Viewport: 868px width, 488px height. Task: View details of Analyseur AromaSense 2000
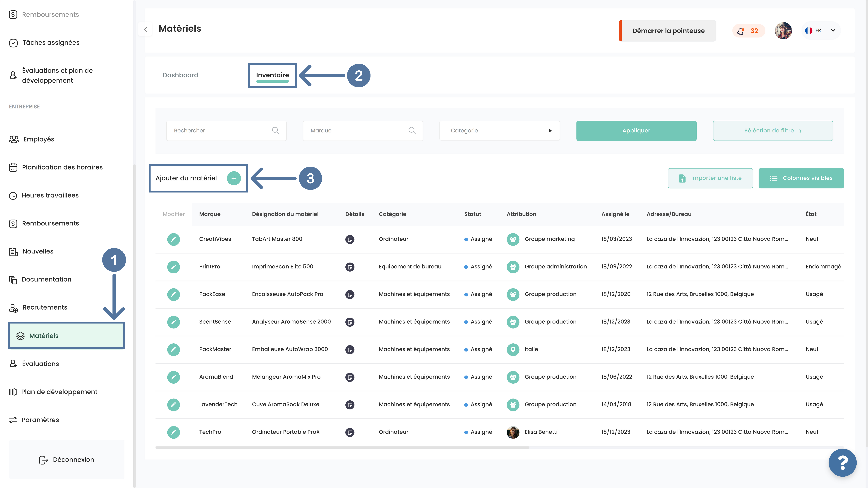[350, 322]
